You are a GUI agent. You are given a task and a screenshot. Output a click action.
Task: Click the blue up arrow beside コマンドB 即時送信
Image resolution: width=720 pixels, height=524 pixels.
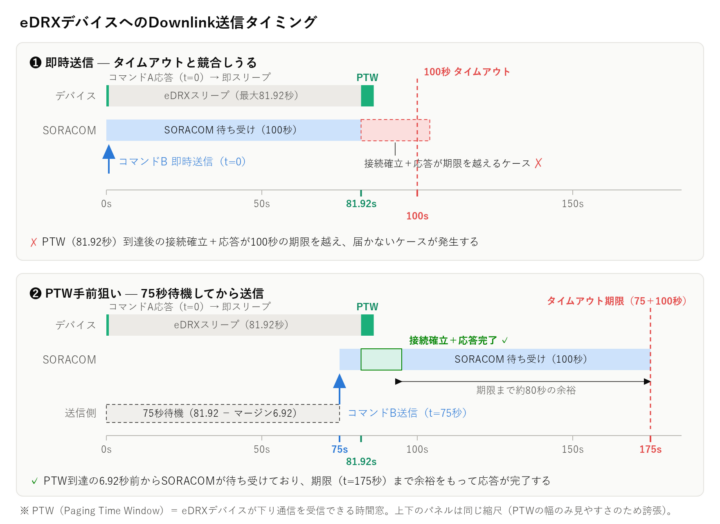pyautogui.click(x=109, y=159)
